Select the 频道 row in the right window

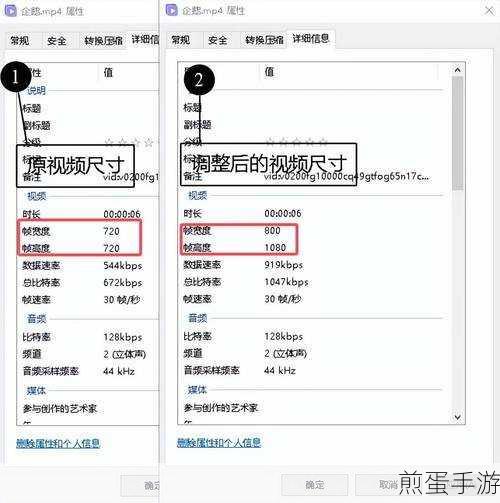pos(313,353)
